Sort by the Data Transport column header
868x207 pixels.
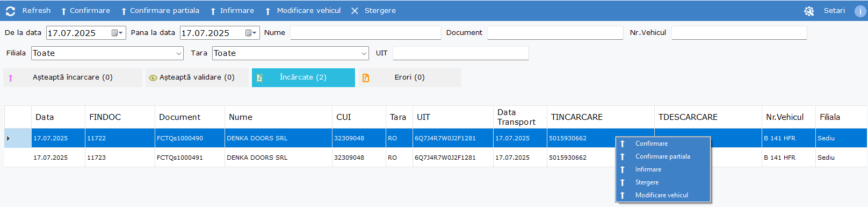click(x=520, y=117)
